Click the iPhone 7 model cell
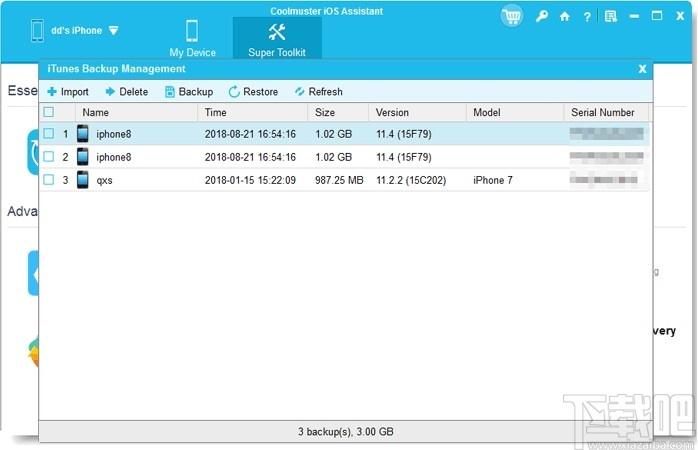 (x=493, y=180)
